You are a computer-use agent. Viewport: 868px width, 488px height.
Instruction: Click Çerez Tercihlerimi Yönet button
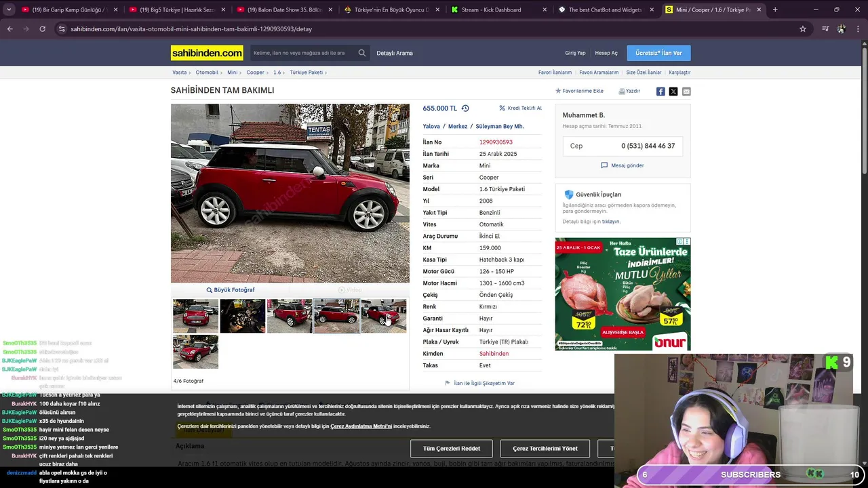click(x=545, y=448)
